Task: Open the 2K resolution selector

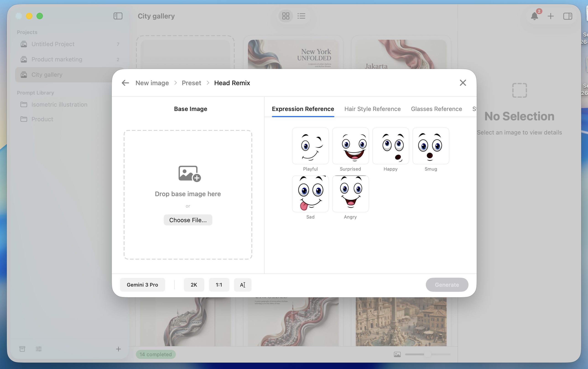Action: point(194,285)
